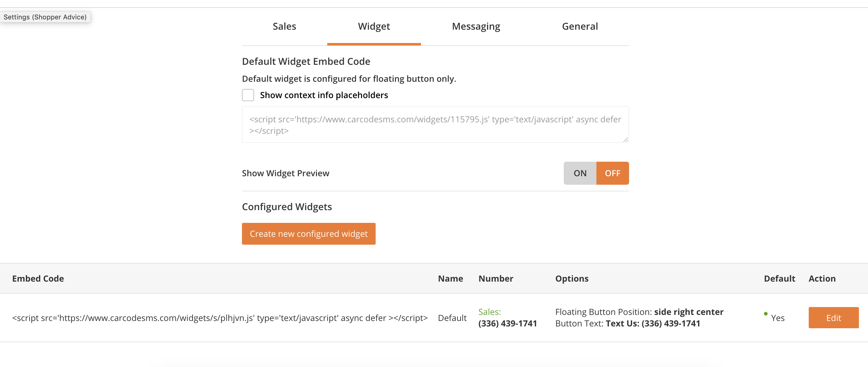
Task: Click the (336) 439-1741 number cell
Action: click(x=507, y=323)
